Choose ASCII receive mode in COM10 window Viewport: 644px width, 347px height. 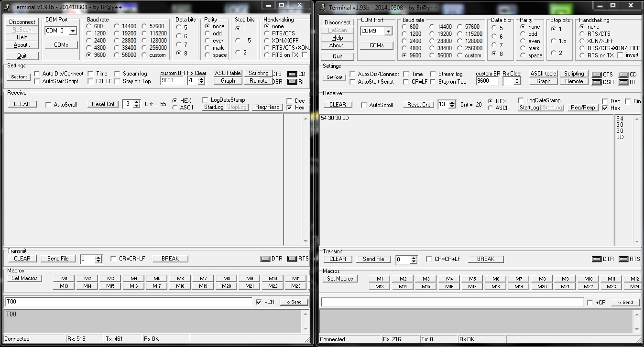coord(175,108)
